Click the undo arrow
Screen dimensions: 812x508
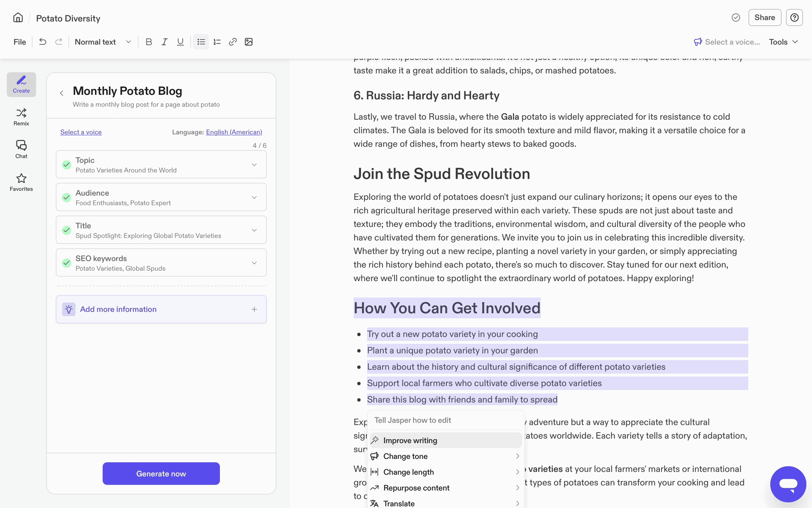point(43,41)
